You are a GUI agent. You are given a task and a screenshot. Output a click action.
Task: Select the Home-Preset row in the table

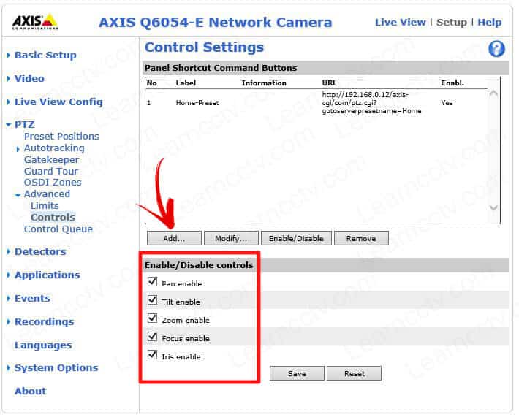coord(197,103)
